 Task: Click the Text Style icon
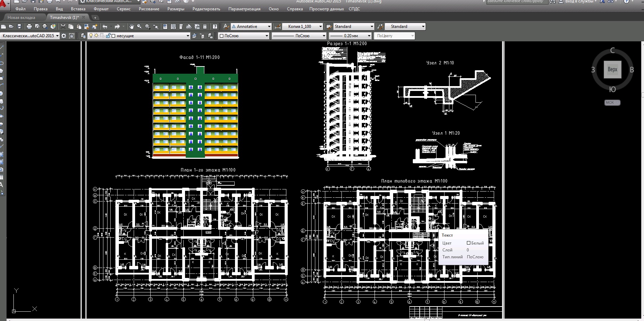pyautogui.click(x=226, y=26)
